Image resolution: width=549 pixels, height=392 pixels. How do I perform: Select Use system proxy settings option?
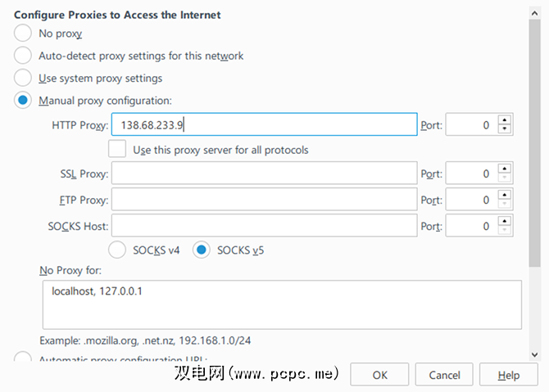[x=23, y=79]
